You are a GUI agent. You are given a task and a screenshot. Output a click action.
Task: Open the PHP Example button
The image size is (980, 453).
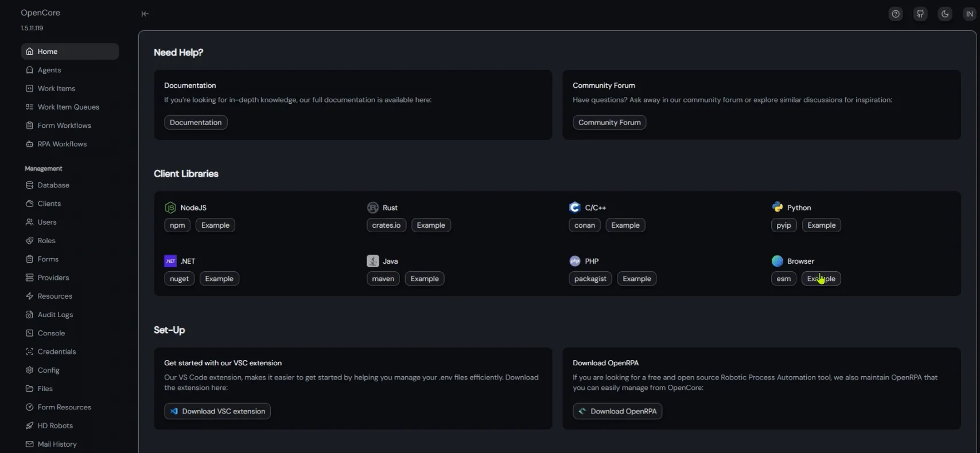pos(637,279)
